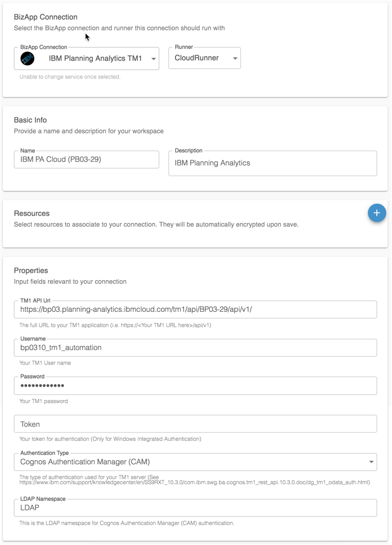The height and width of the screenshot is (545, 392).
Task: Click the Description field
Action: [x=273, y=163]
